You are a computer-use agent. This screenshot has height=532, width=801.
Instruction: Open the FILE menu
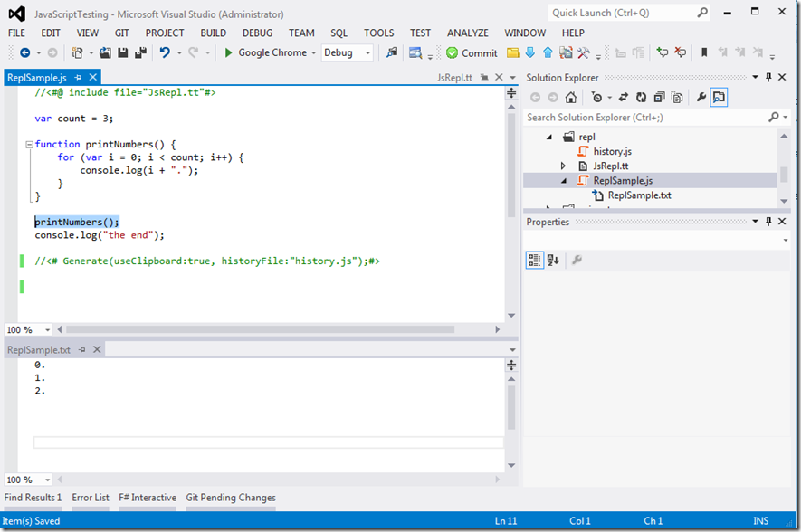[x=16, y=33]
